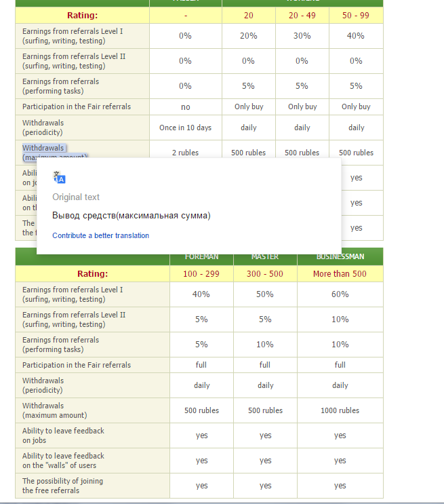Image resolution: width=444 pixels, height=504 pixels.
Task: Click the '60%' earnings cell
Action: click(x=340, y=294)
